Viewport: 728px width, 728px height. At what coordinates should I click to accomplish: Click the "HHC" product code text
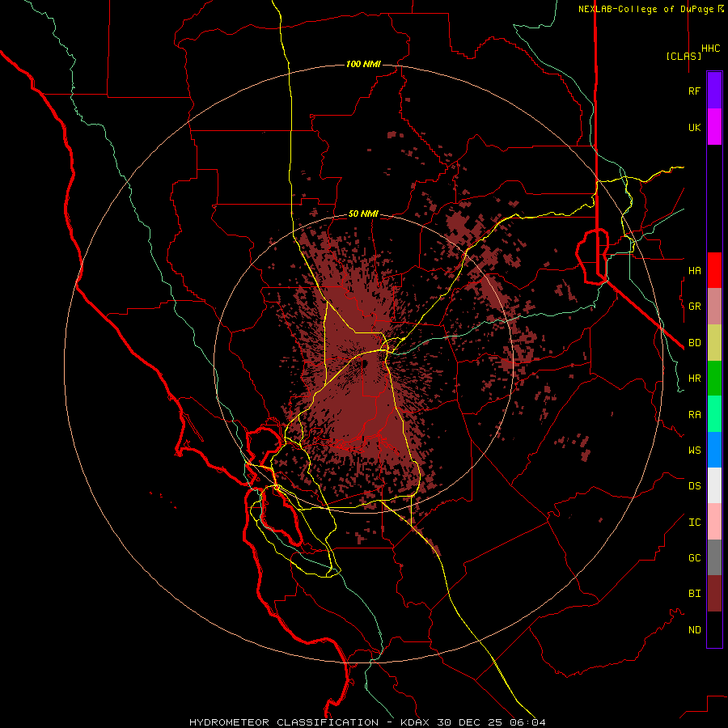click(710, 49)
